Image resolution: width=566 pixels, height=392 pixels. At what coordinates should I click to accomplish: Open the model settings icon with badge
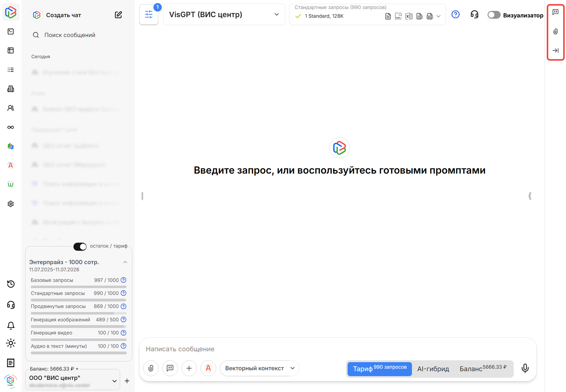pyautogui.click(x=148, y=14)
